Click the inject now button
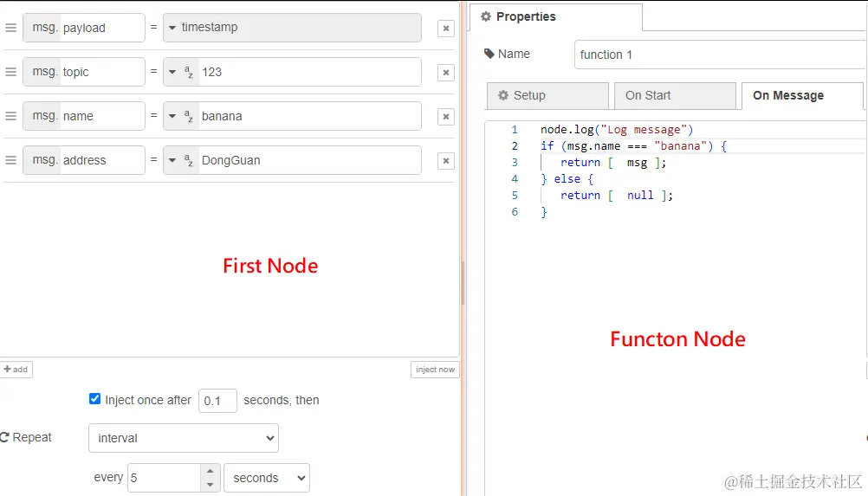868x496 pixels. point(435,370)
